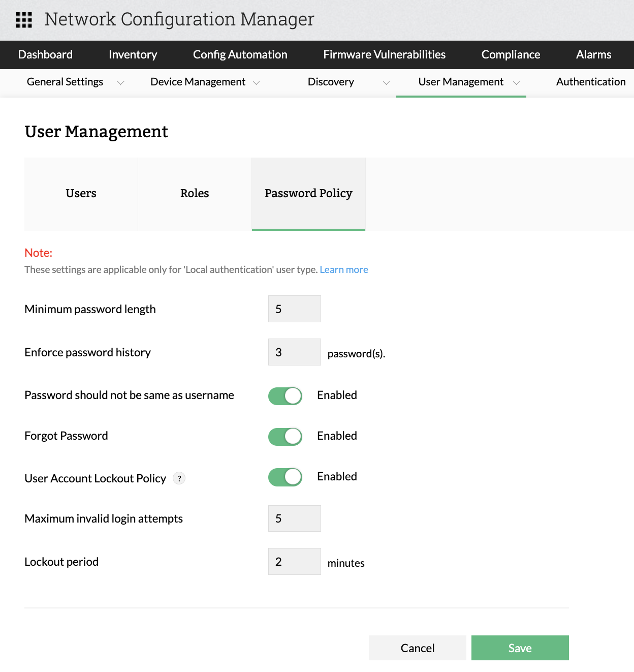634x672 pixels.
Task: Click the Minimum password length input field
Action: click(x=294, y=309)
